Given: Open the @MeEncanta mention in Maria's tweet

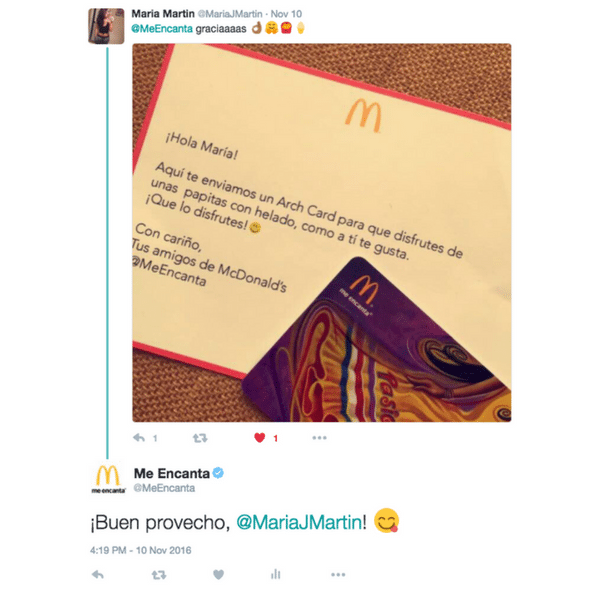Looking at the screenshot, I should click(162, 29).
